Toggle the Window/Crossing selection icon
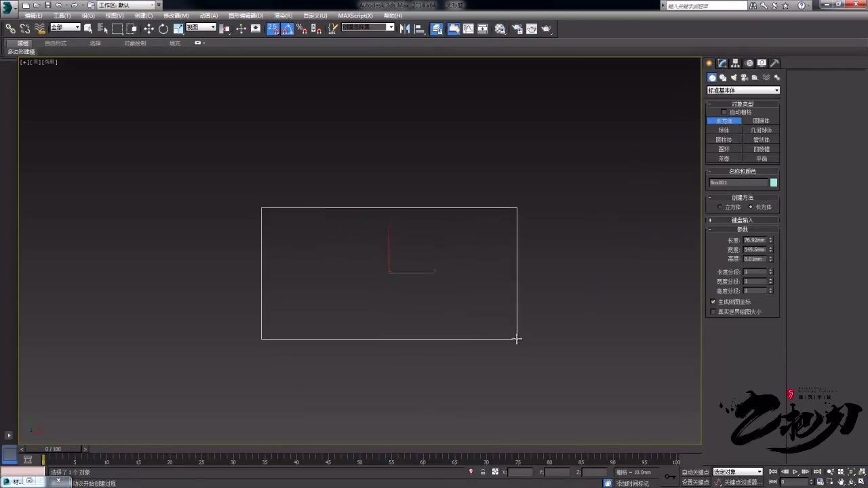 (x=132, y=28)
